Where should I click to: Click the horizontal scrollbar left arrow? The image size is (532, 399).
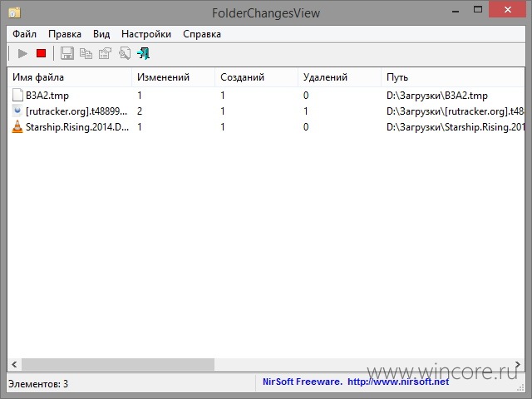coord(14,364)
